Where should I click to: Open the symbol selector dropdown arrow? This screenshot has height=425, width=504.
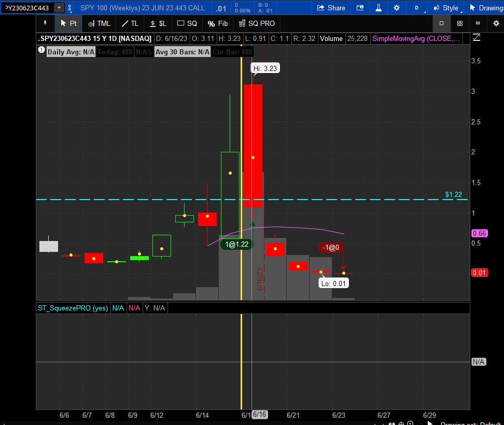[59, 8]
